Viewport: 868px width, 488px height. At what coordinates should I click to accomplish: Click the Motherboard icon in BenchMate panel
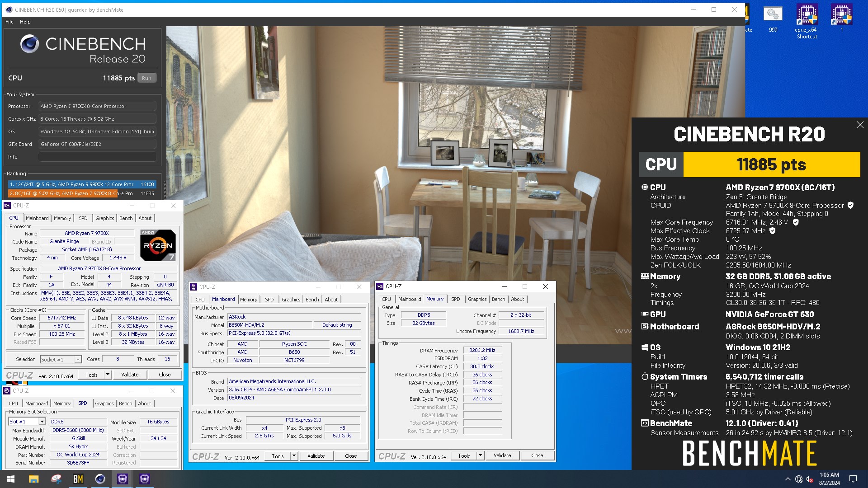pyautogui.click(x=645, y=326)
